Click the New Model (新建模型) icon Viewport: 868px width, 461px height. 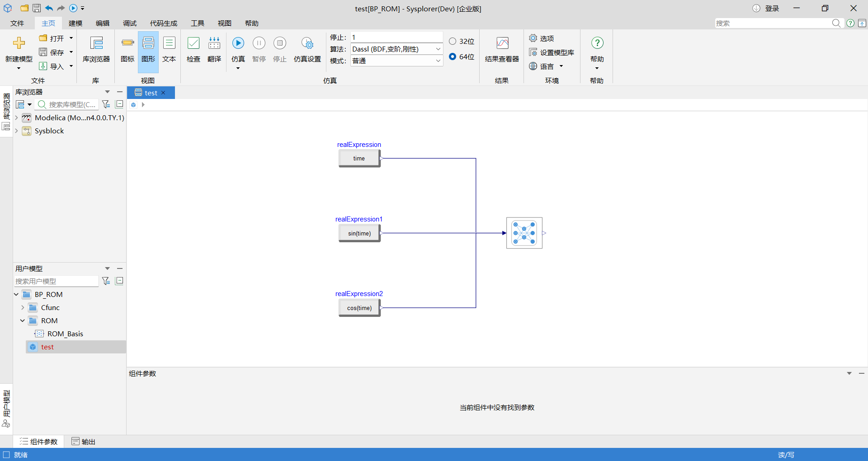coord(19,43)
